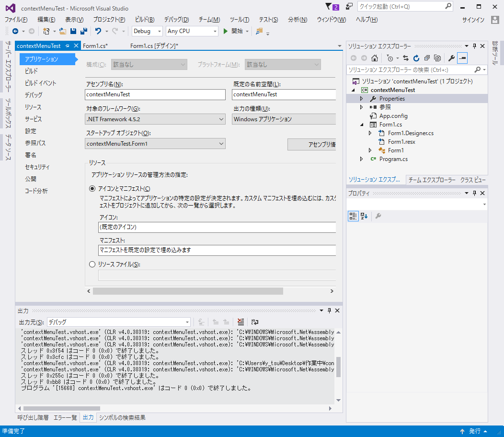Select the icon and manifest radio button
Viewport: 504px width, 437px height.
(x=92, y=189)
